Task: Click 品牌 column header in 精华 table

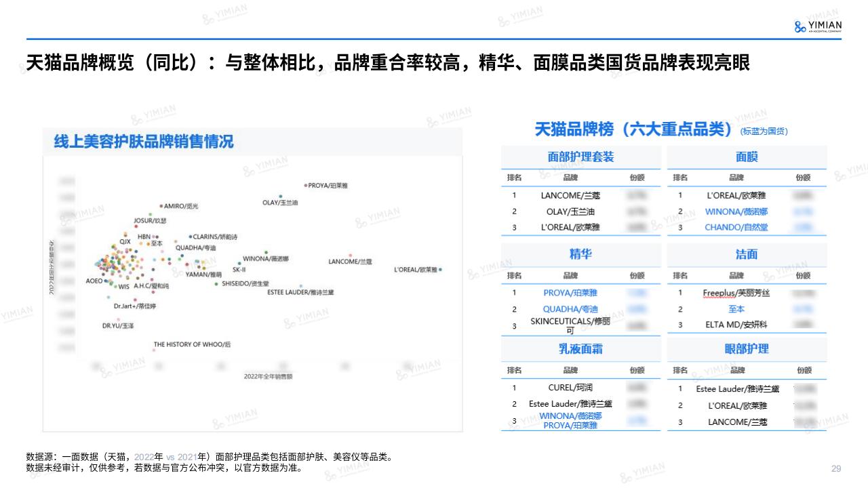Action: pos(570,275)
